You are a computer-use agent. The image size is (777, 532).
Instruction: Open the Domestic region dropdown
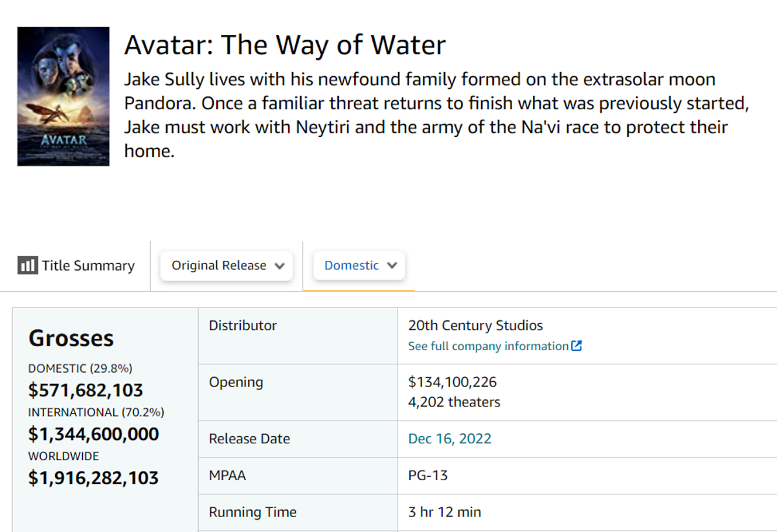pos(359,265)
